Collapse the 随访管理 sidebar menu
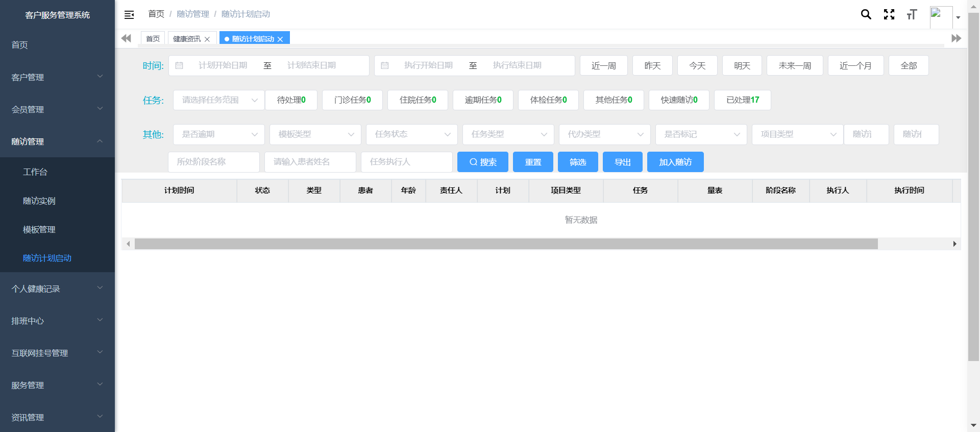 (57, 141)
